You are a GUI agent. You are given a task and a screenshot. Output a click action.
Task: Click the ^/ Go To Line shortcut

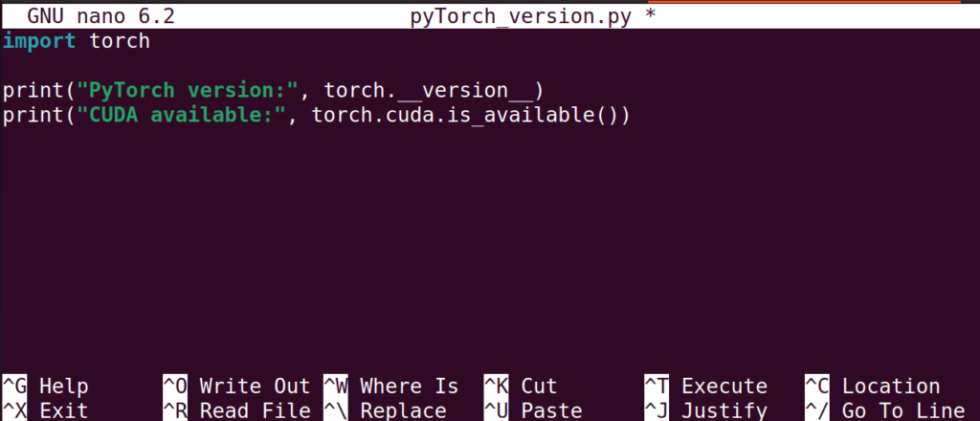point(884,410)
